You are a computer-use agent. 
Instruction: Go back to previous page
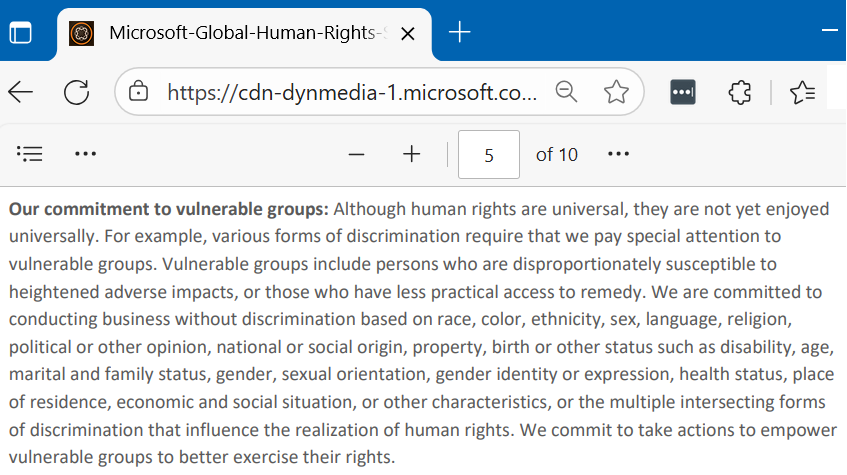click(21, 92)
